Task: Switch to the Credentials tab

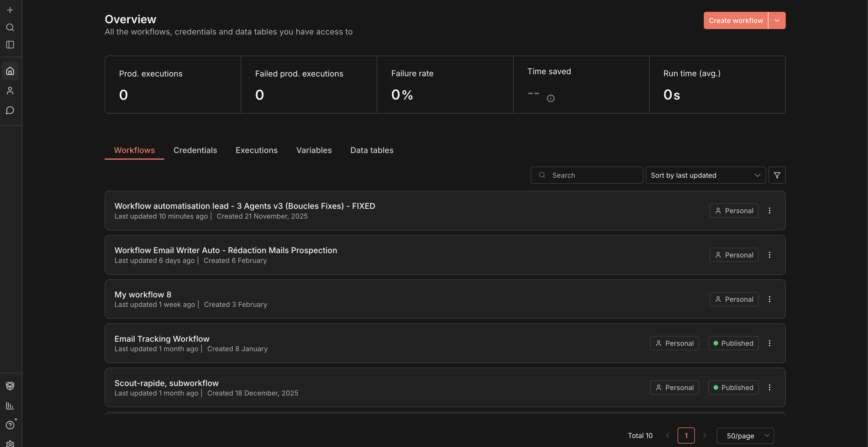Action: (x=195, y=150)
